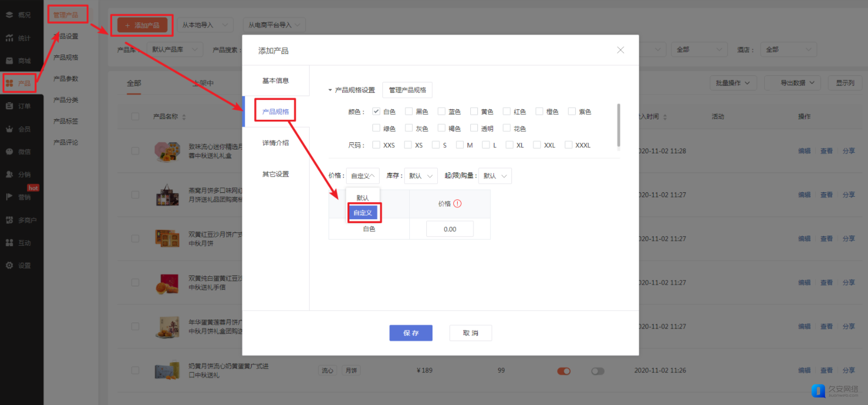Select 默认 option in price dropdown list
The width and height of the screenshot is (868, 405).
[363, 198]
